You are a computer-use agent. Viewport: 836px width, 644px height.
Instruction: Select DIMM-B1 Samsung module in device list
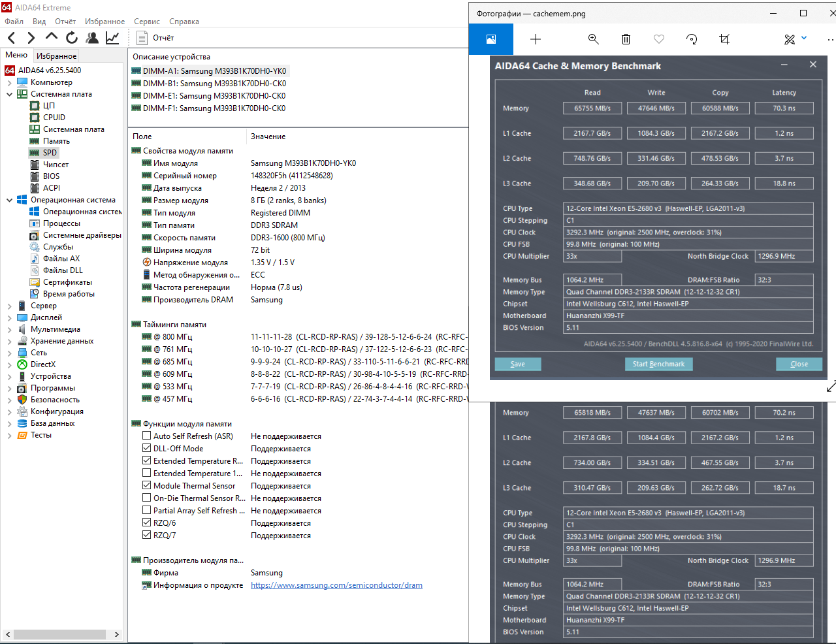tap(209, 84)
